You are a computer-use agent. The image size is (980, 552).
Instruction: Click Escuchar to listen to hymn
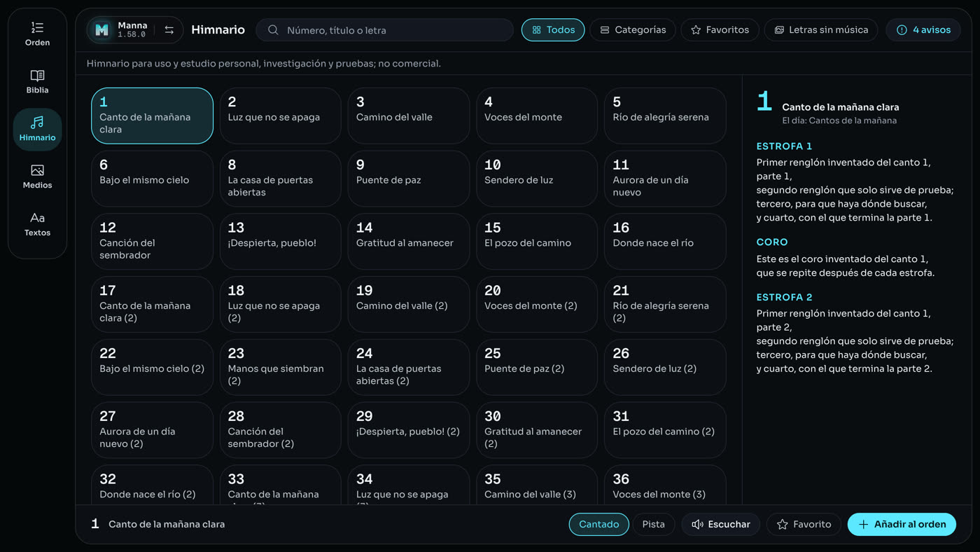(720, 524)
